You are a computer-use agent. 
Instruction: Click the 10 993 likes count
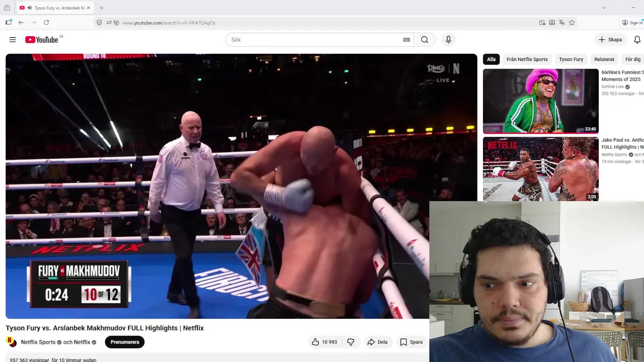click(330, 342)
